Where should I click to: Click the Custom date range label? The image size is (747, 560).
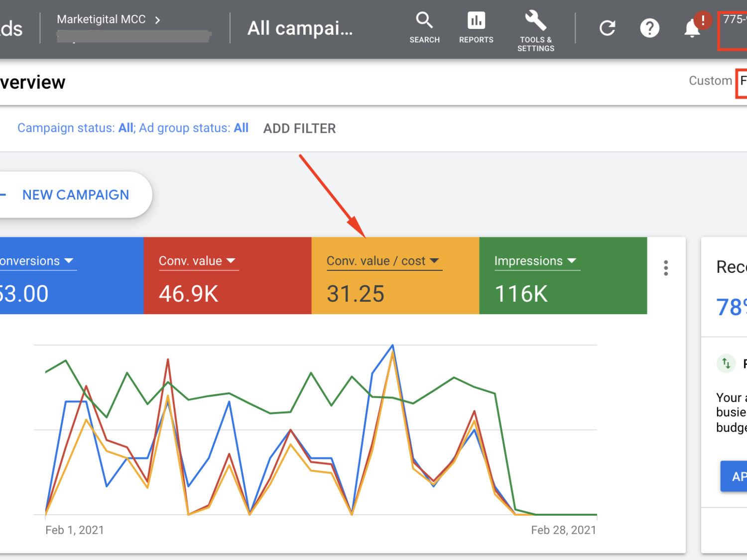710,81
